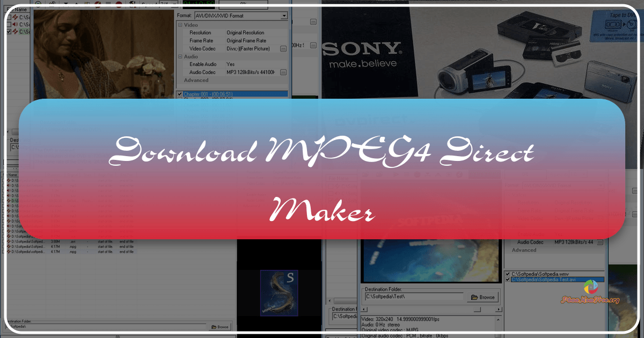The height and width of the screenshot is (338, 644).
Task: Click Browse next to the Destination Folder field
Action: coord(481,297)
